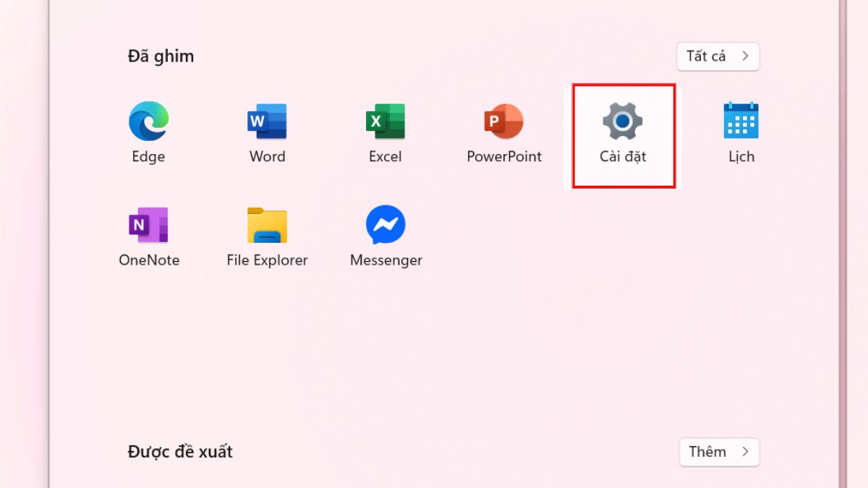This screenshot has width=868, height=488.
Task: Click the Thêm button
Action: (x=719, y=452)
